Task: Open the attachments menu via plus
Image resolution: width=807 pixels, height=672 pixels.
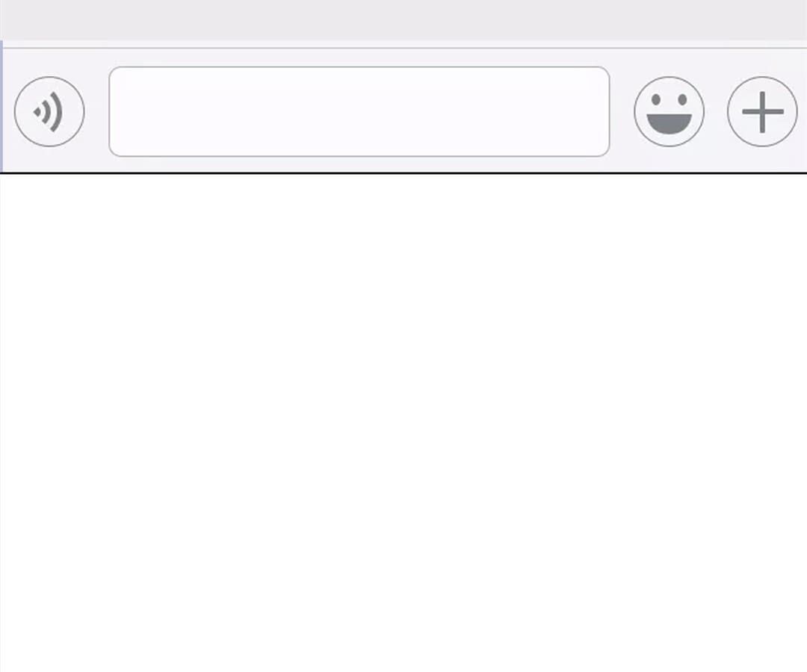Action: pos(762,111)
